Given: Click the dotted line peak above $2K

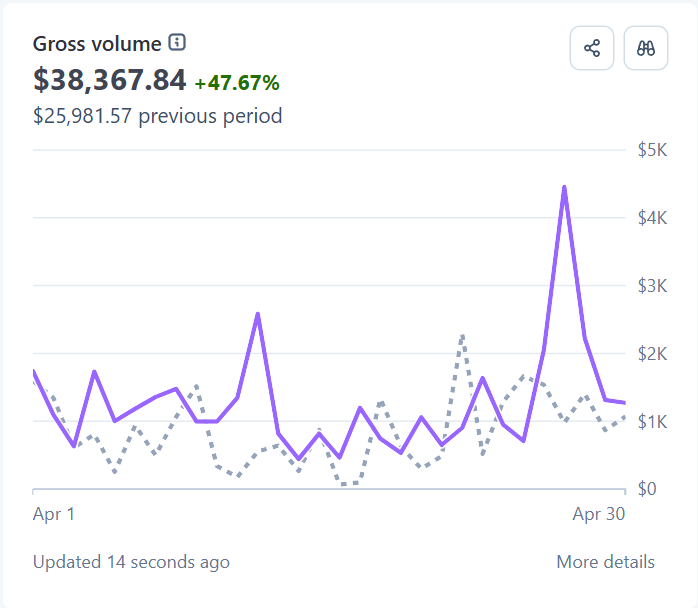Looking at the screenshot, I should (x=463, y=336).
